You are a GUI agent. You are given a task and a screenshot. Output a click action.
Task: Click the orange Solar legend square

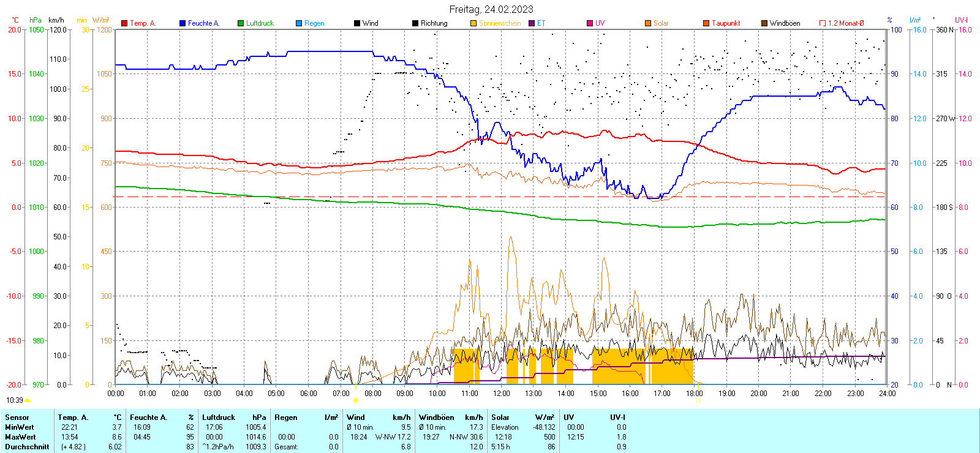pos(648,23)
